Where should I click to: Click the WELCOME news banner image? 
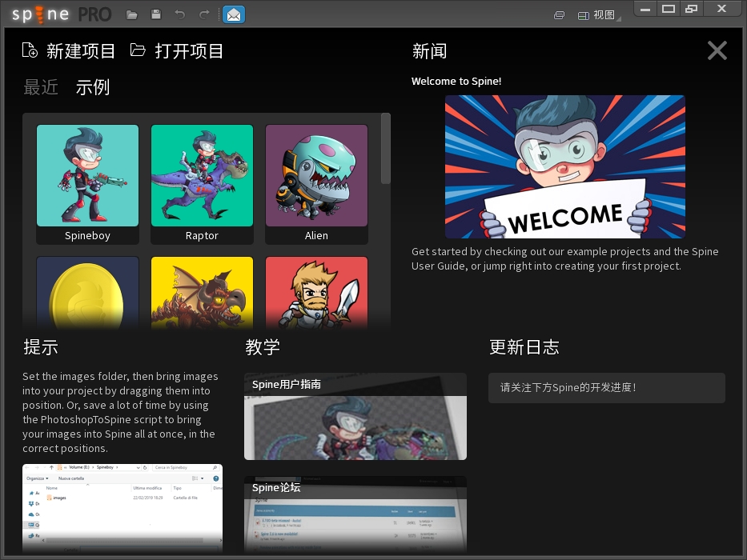coord(565,166)
